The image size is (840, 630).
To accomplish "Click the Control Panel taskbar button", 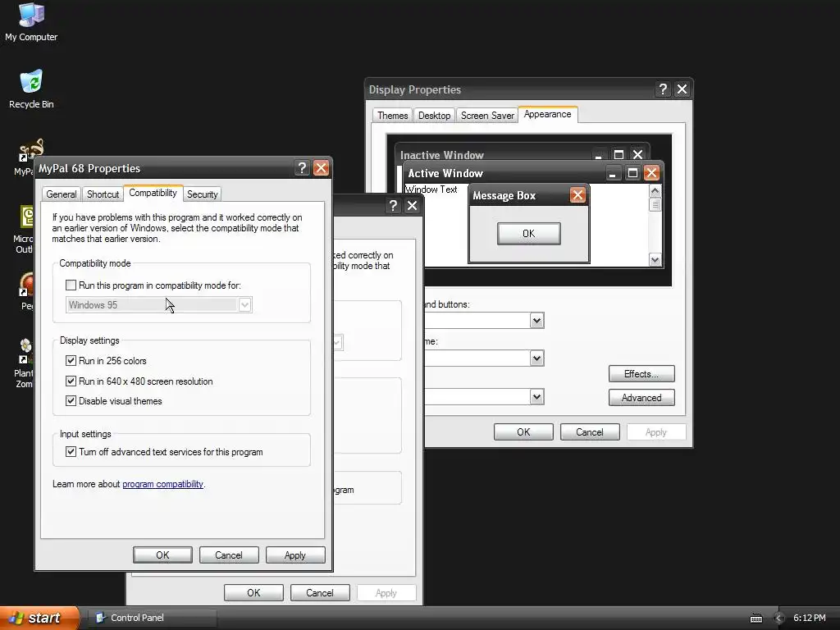I will click(152, 618).
